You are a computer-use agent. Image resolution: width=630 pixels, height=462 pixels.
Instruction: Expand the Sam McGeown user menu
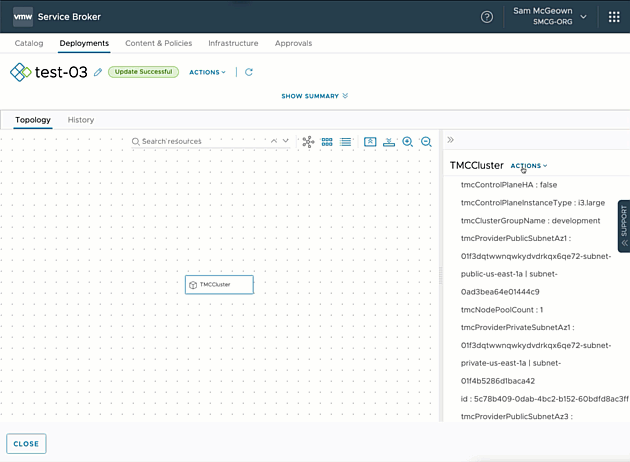(x=550, y=16)
